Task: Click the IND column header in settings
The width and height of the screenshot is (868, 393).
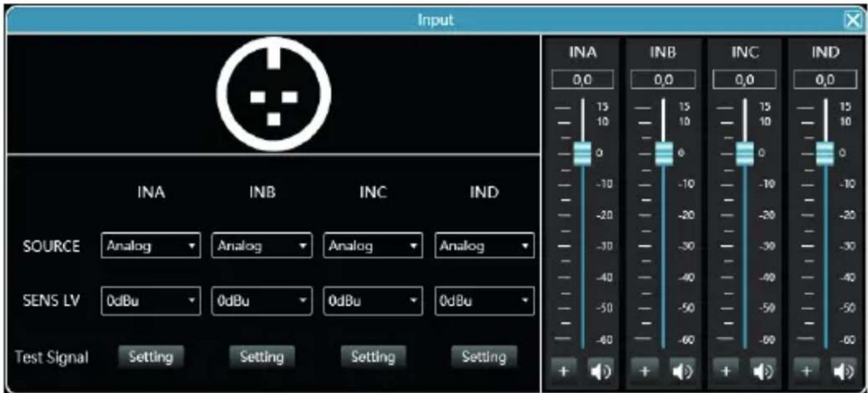Action: point(484,193)
